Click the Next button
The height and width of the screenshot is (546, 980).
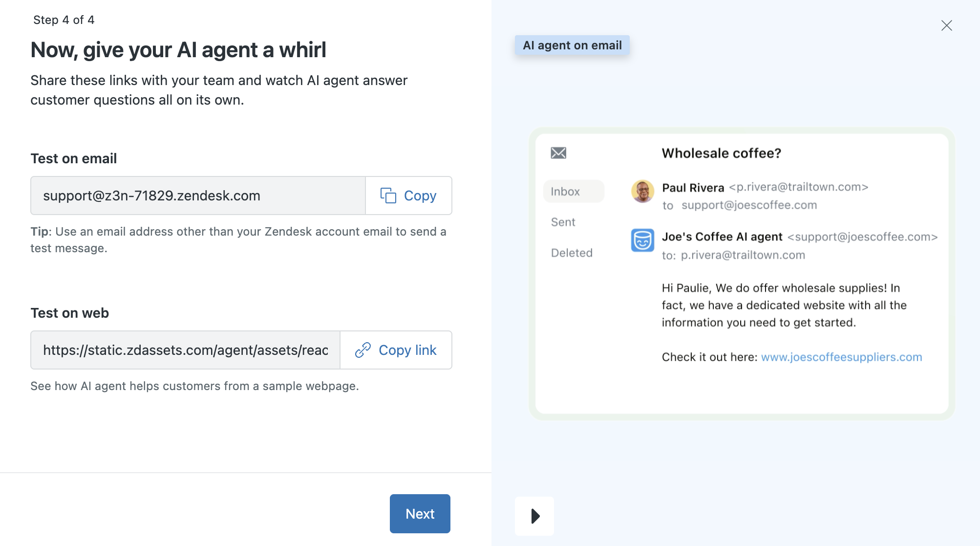tap(420, 514)
